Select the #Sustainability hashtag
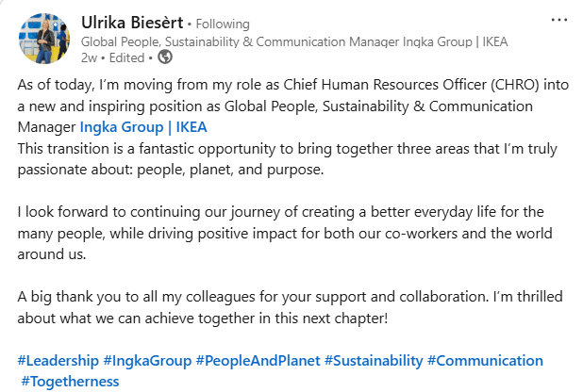 (x=374, y=361)
